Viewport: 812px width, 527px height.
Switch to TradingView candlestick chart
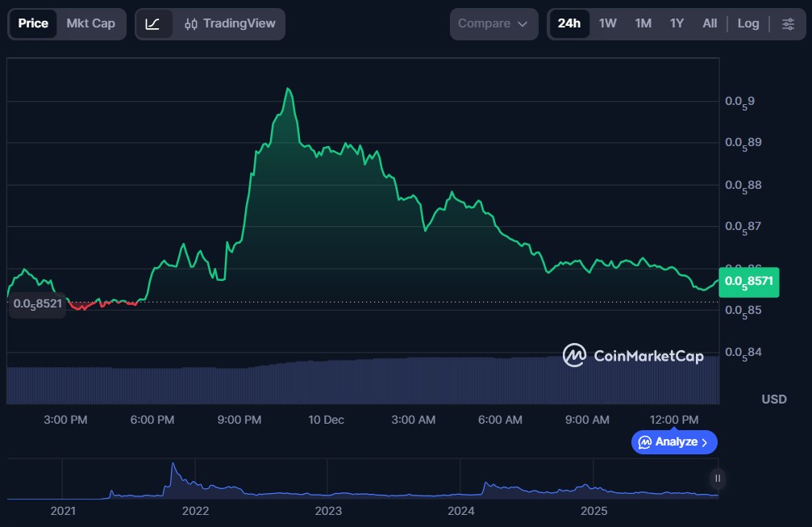[231, 24]
